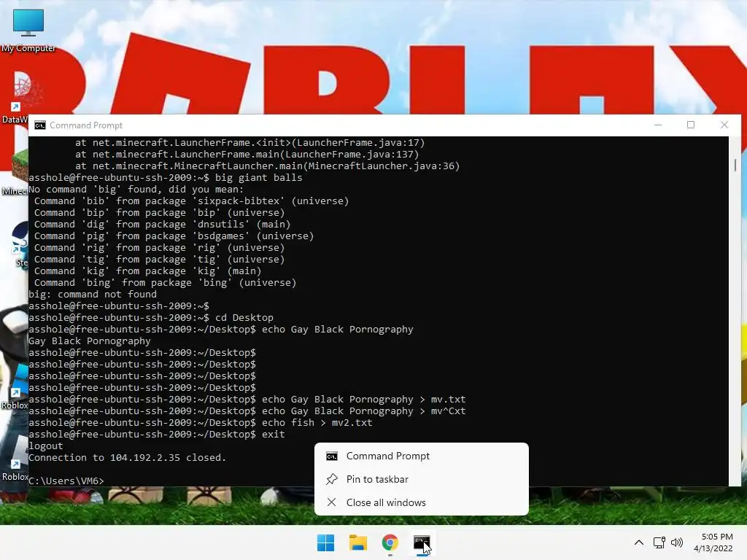Click the 'No command 'big' found' line
The width and height of the screenshot is (747, 560).
coord(136,190)
